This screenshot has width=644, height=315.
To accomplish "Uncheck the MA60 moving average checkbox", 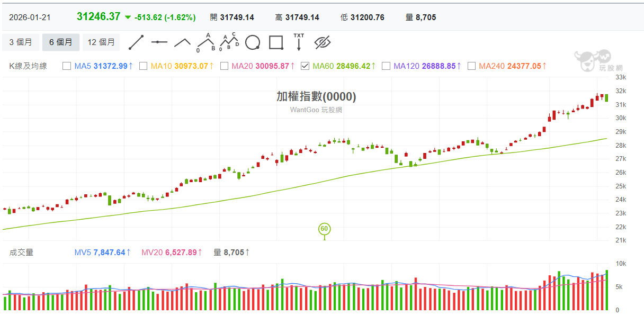I will (x=305, y=66).
